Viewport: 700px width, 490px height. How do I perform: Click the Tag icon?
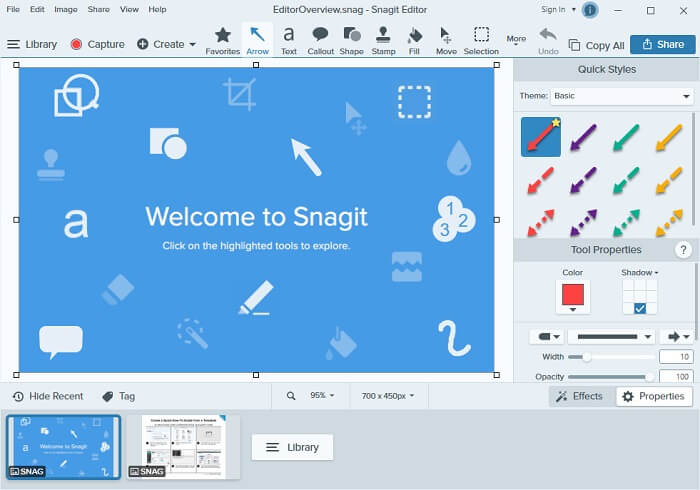pyautogui.click(x=108, y=396)
